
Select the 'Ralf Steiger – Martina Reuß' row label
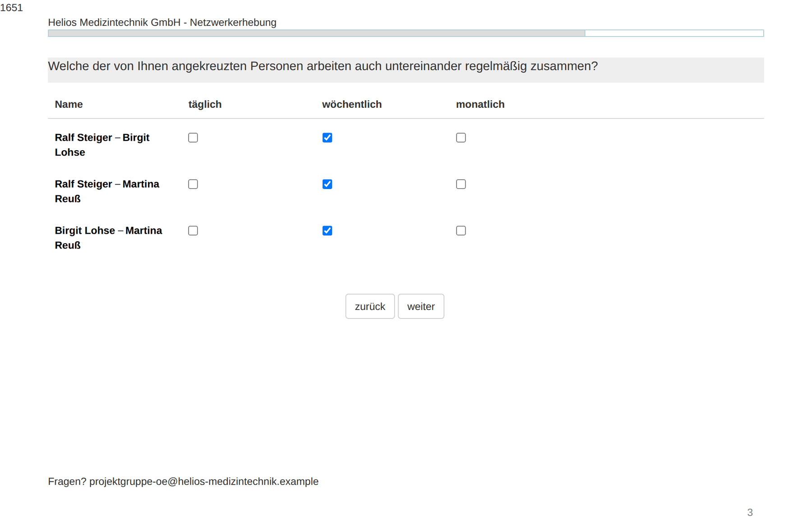tap(107, 191)
